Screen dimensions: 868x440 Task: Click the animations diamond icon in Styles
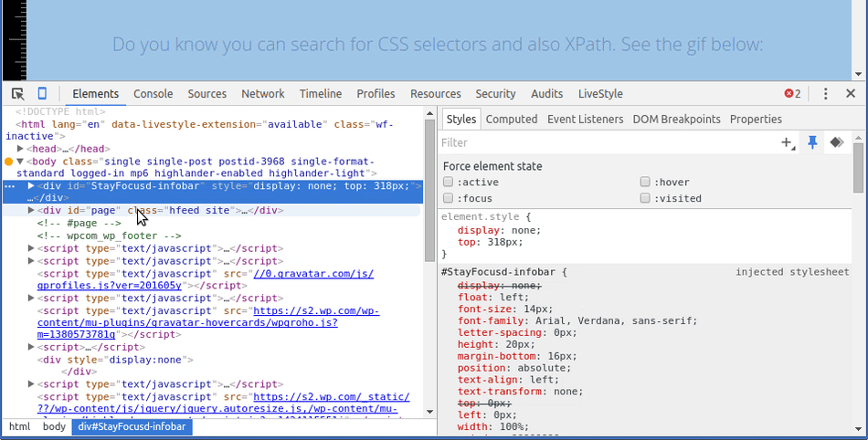[835, 142]
